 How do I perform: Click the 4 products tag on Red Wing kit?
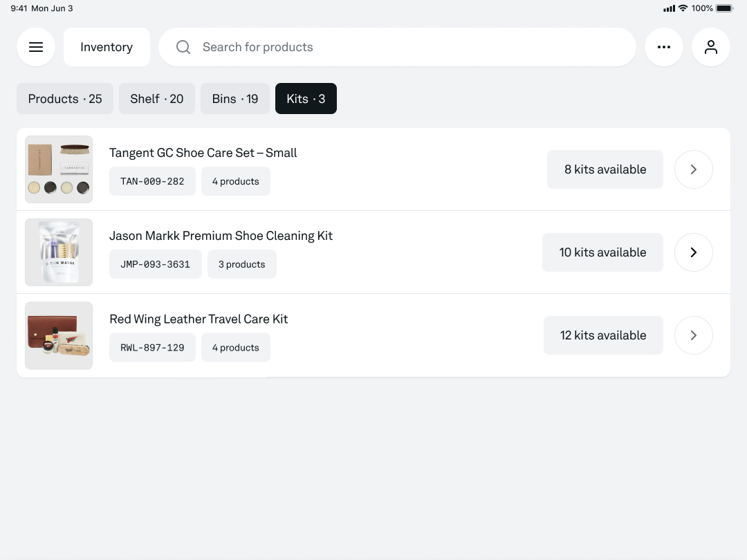[236, 348]
